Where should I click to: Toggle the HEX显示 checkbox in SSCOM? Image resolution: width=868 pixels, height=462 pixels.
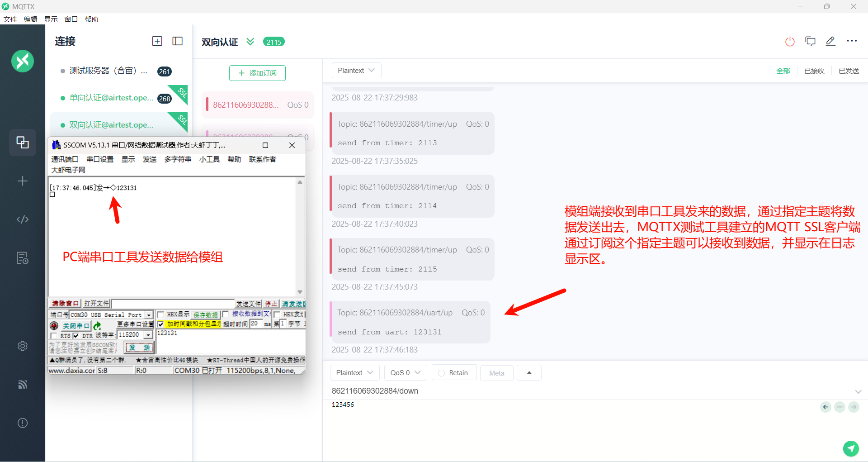click(160, 314)
